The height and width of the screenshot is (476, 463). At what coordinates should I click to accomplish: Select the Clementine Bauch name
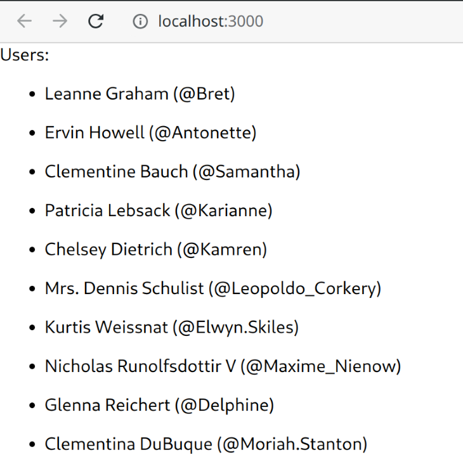[x=116, y=172]
